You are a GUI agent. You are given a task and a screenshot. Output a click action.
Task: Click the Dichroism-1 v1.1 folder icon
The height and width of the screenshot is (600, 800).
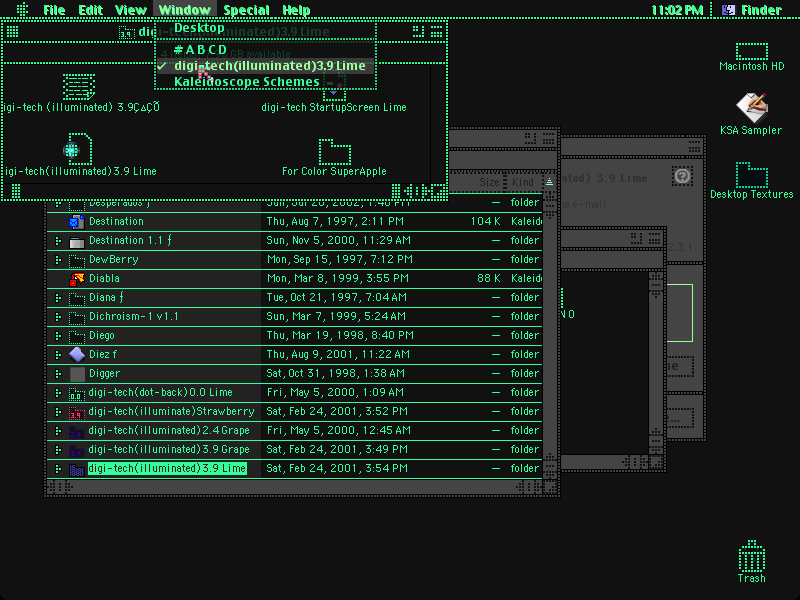[x=77, y=317]
